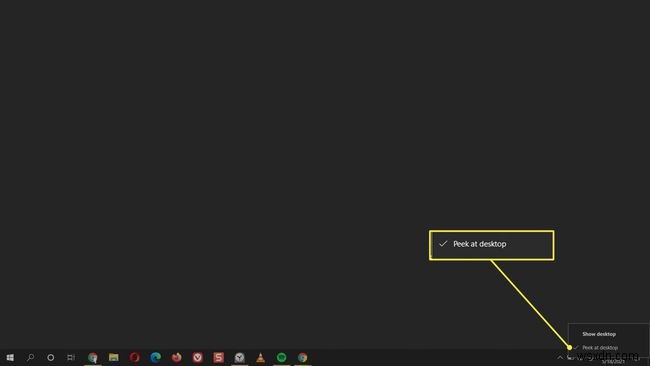This screenshot has height=366, width=650.
Task: Launch Cortana circle icon
Action: coord(51,357)
